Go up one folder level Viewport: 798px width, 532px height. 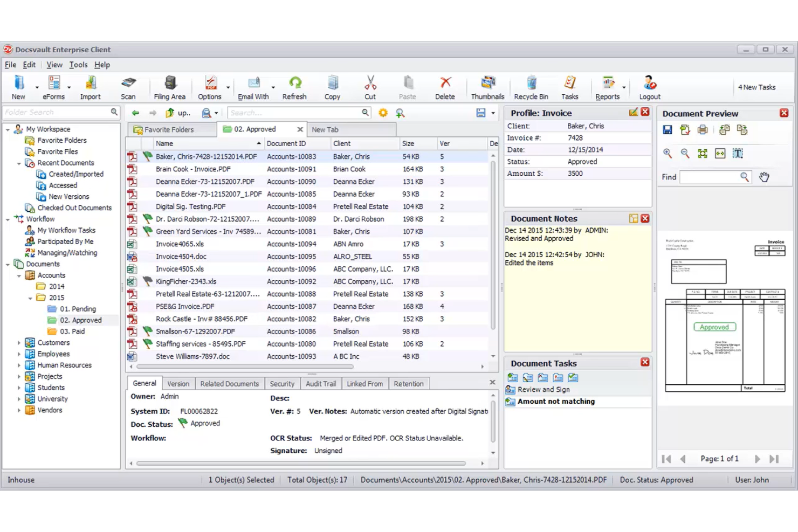pos(178,113)
